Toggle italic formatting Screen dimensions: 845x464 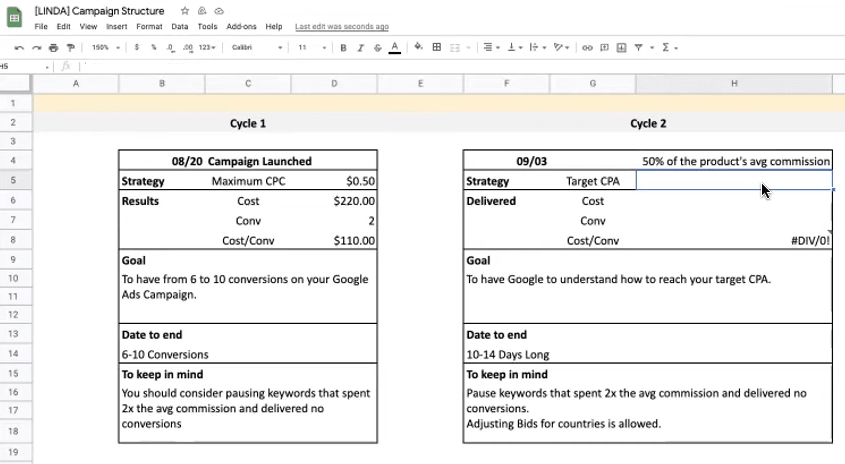coord(361,48)
